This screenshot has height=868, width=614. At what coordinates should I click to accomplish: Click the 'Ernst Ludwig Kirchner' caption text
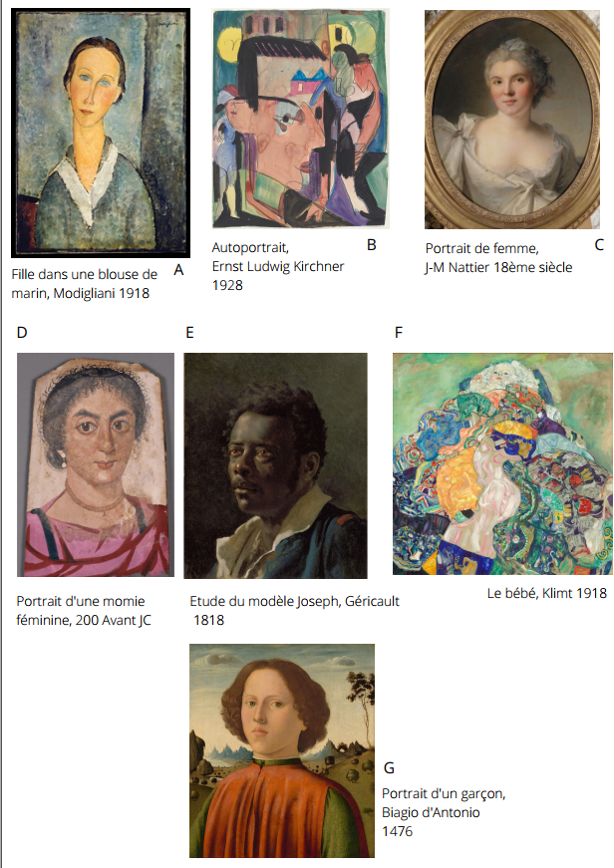click(x=278, y=266)
